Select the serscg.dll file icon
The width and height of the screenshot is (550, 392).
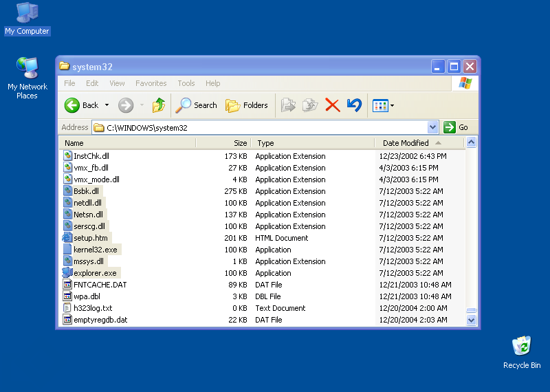(x=67, y=226)
